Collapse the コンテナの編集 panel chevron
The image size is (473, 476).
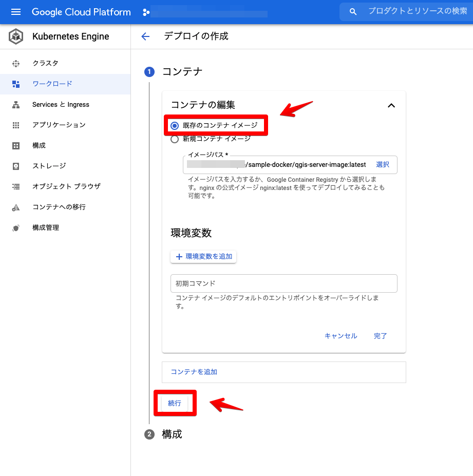tap(391, 105)
